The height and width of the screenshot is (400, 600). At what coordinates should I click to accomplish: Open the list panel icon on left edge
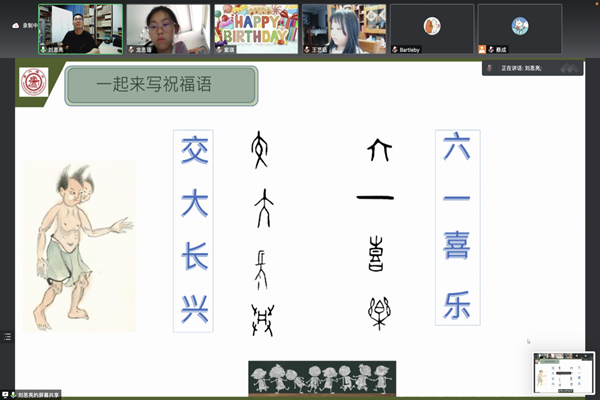point(7,336)
